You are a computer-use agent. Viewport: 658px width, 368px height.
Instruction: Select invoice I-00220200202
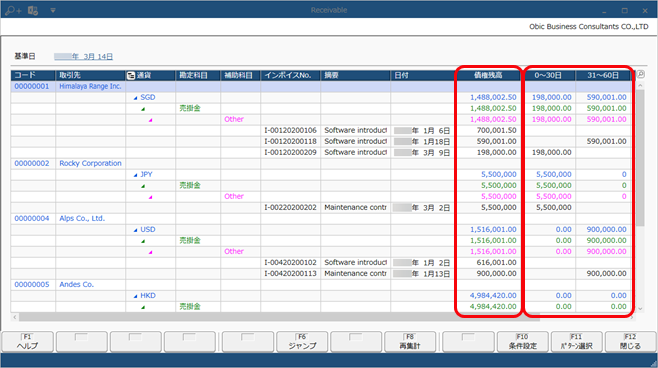tap(290, 207)
